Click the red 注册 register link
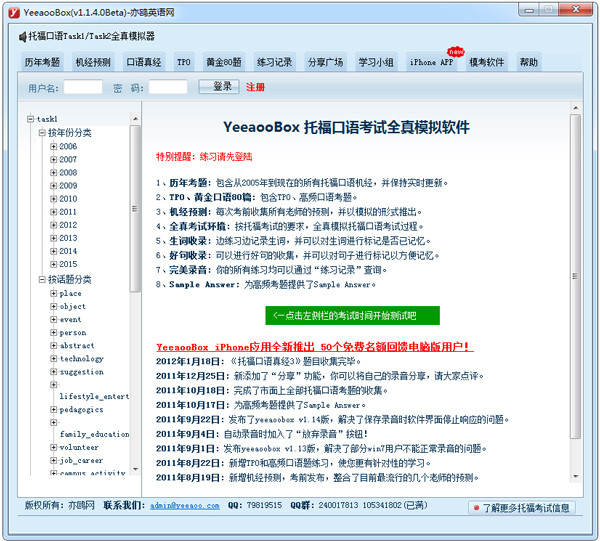This screenshot has height=541, width=600. pos(256,88)
